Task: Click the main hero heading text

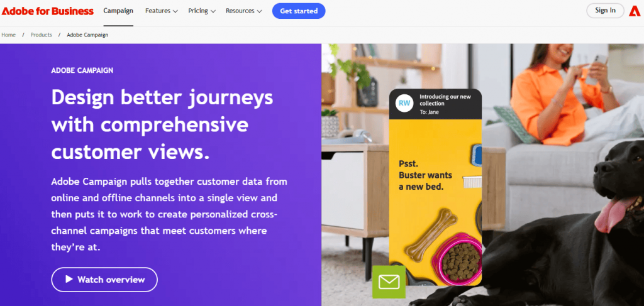Action: point(162,124)
